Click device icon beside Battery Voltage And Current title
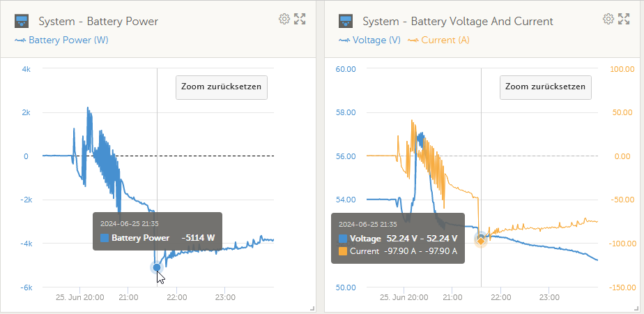 (346, 21)
